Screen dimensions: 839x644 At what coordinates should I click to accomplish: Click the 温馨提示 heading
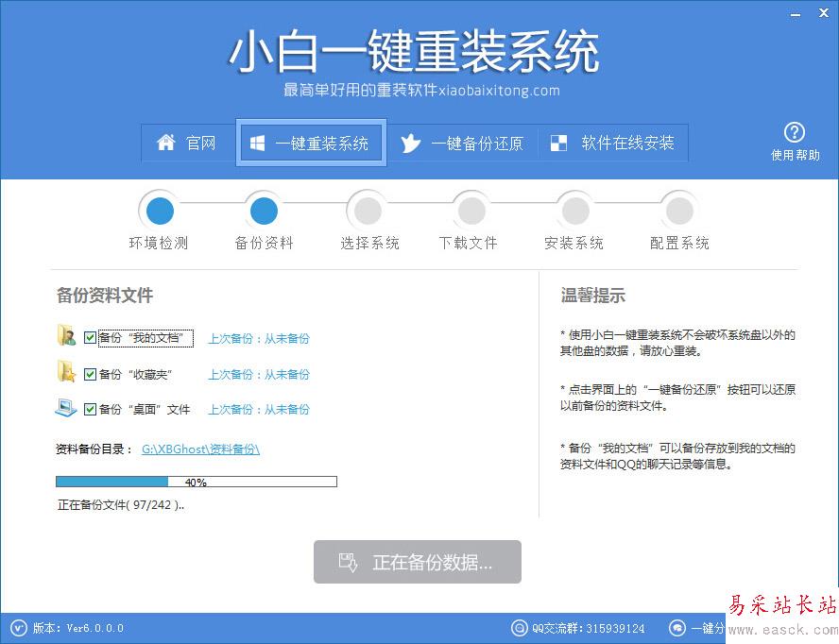[x=592, y=296]
